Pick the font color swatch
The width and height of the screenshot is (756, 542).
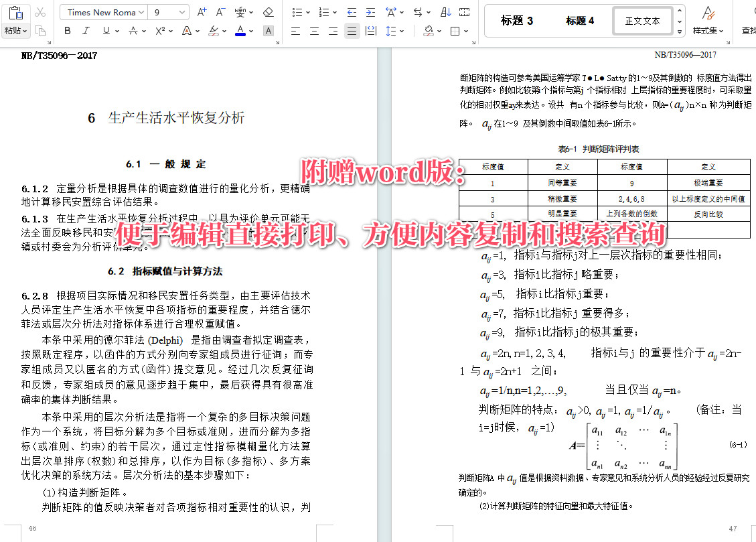click(240, 32)
